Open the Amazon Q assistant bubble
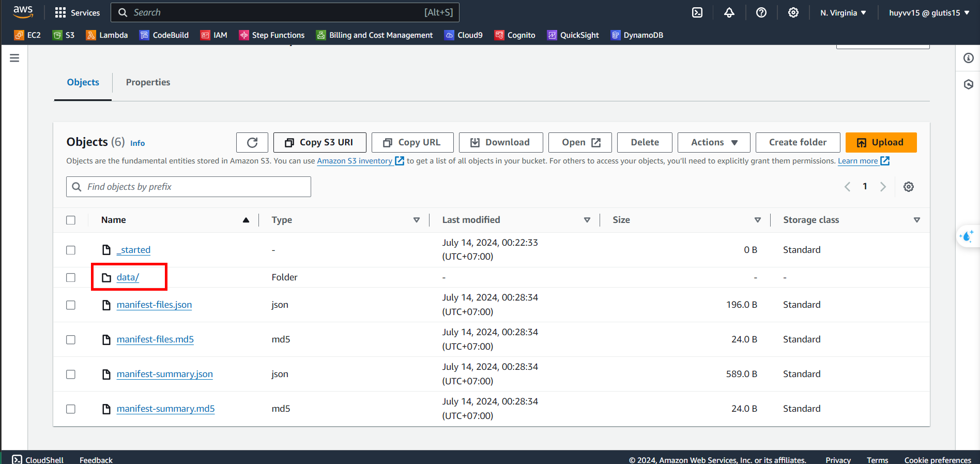Screen dimensions: 980x464 click(x=967, y=236)
